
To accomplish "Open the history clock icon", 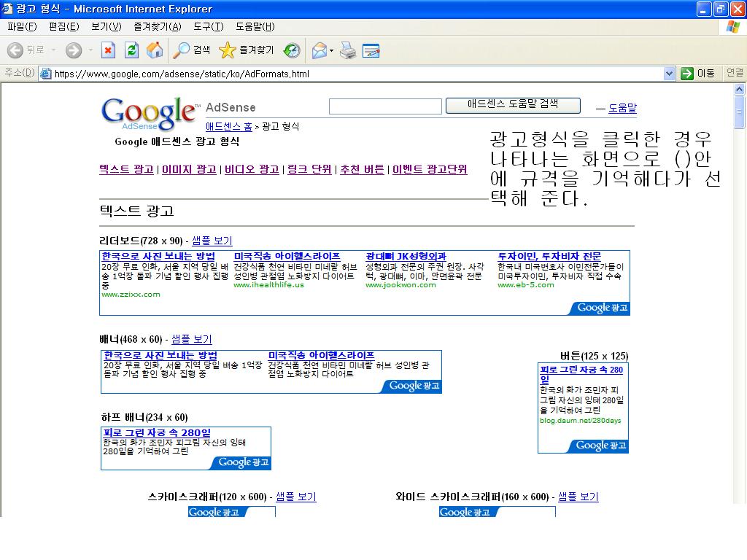I will point(292,50).
